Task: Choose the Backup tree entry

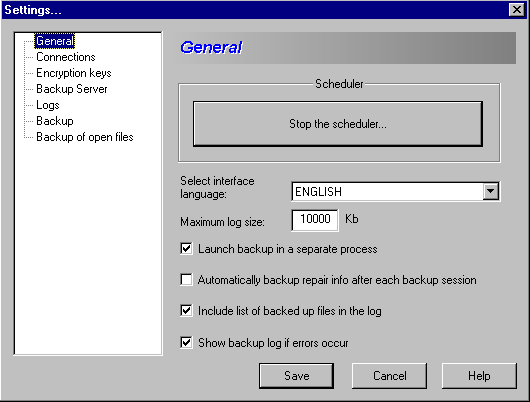Action: click(x=55, y=121)
